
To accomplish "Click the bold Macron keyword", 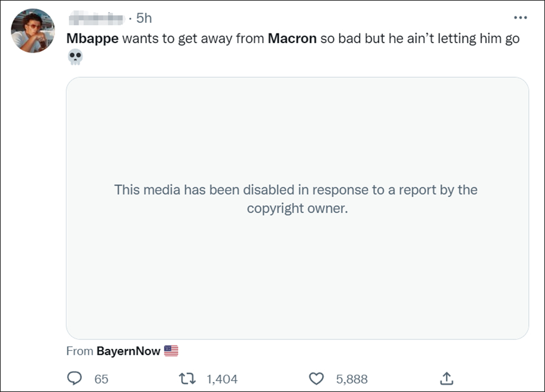I will point(292,39).
